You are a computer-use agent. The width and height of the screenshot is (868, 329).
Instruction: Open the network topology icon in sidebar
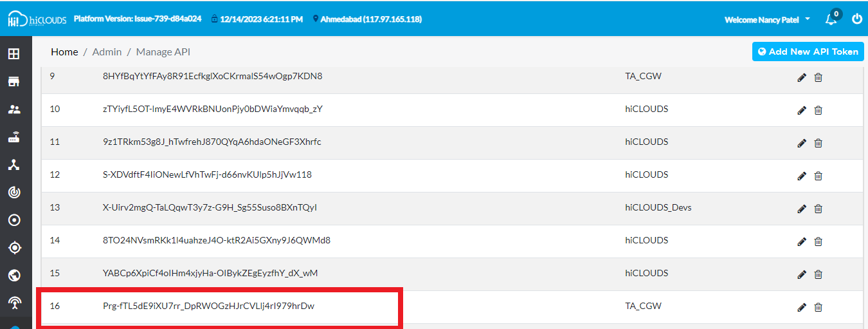[14, 165]
